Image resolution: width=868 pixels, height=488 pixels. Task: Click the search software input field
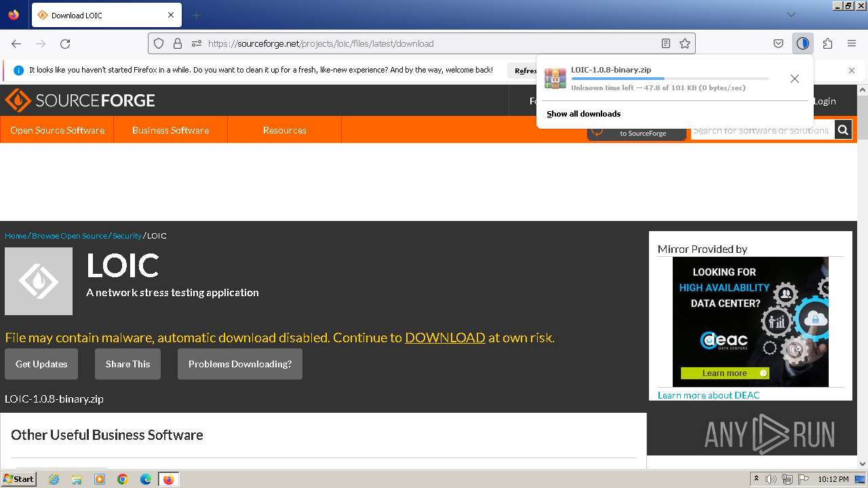762,130
